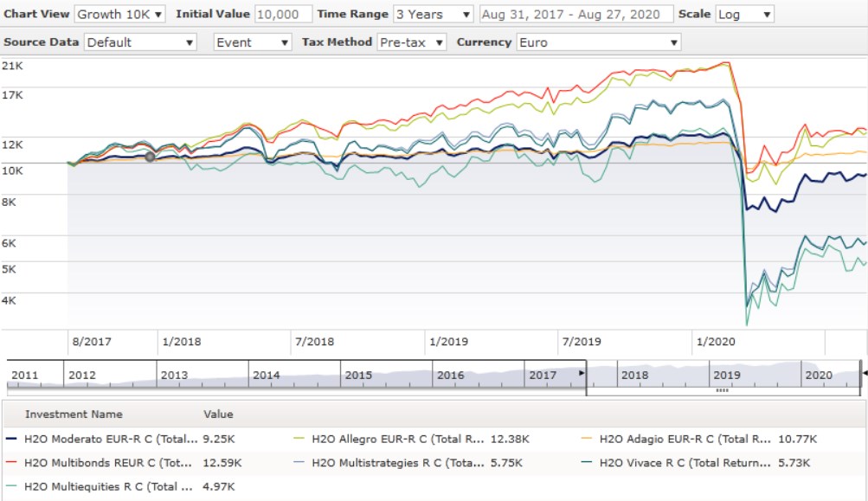
Task: Click the scroll grip below 2019 on timeline
Action: (723, 390)
